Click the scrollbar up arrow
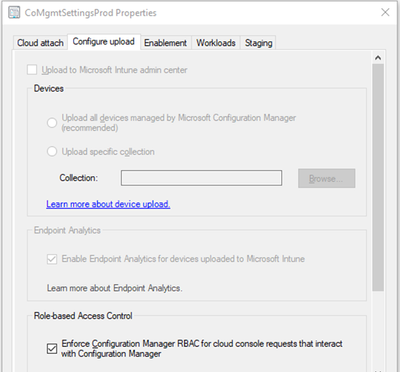This screenshot has width=400, height=372. [x=378, y=58]
